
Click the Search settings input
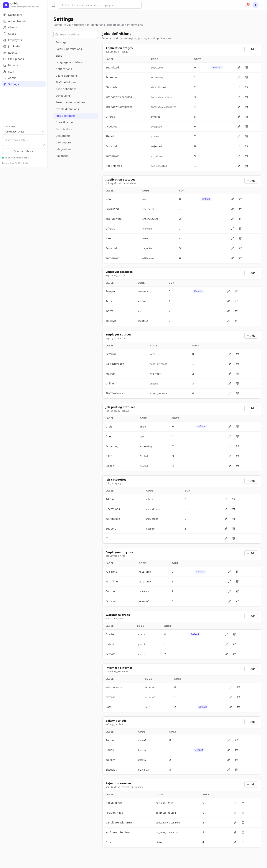75,34
